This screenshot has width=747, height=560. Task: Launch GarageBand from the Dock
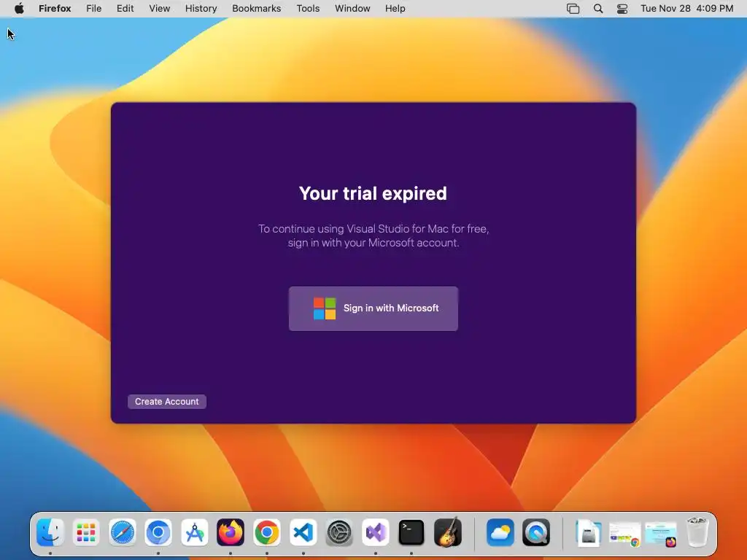(448, 532)
